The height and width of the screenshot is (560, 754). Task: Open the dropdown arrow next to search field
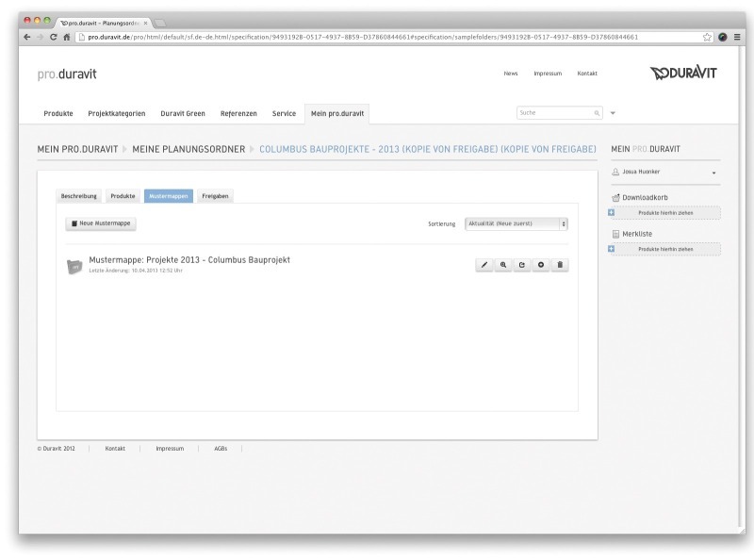pyautogui.click(x=613, y=113)
